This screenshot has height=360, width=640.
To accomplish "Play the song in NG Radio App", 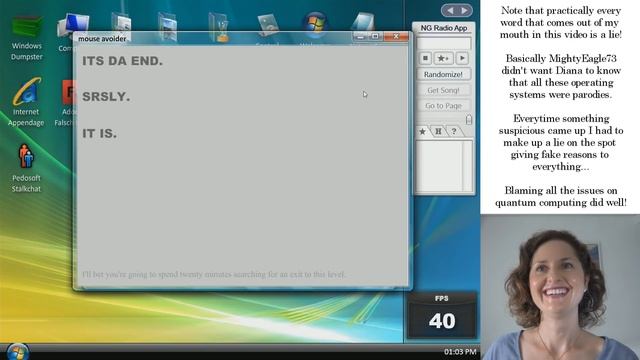I will [x=462, y=58].
